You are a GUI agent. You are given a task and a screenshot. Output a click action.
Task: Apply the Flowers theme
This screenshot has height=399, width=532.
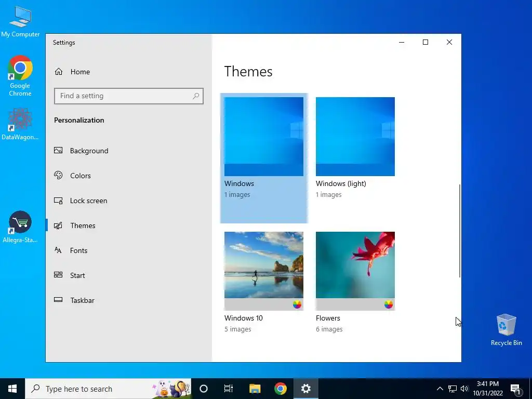tap(355, 271)
